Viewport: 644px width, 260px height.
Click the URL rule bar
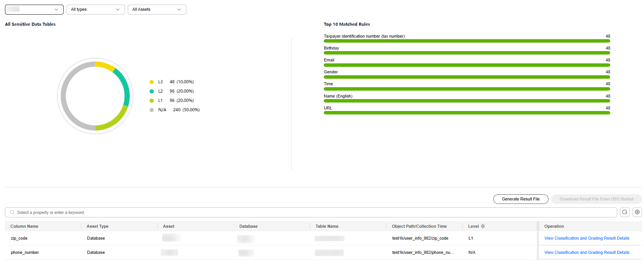click(467, 113)
